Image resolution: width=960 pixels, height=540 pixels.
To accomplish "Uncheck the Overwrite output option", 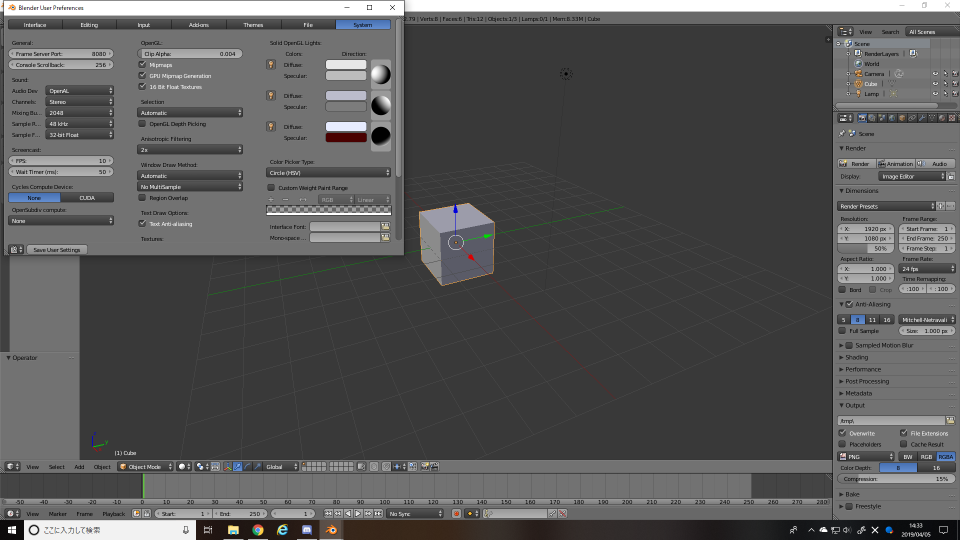I will pos(842,433).
